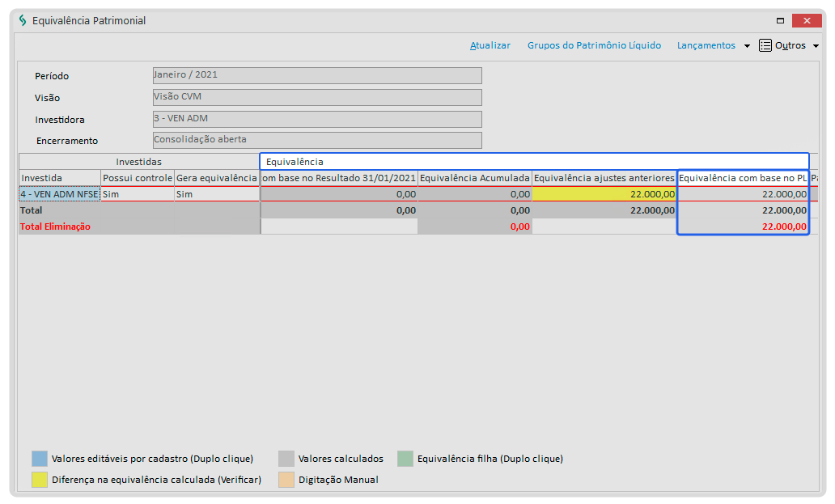This screenshot has width=835, height=504.
Task: Click the green Equivalência filha swatch
Action: click(x=405, y=459)
